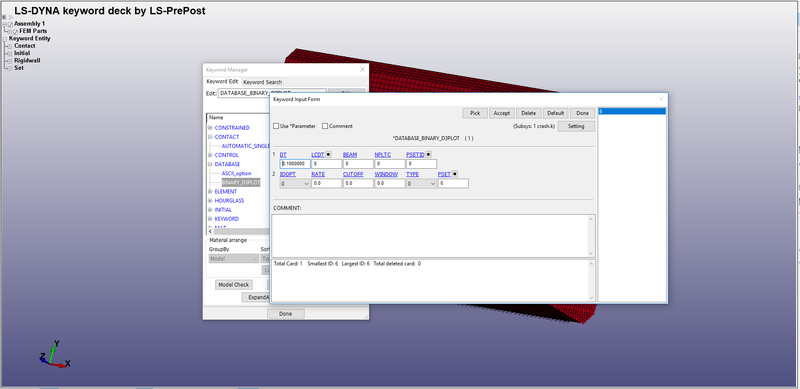
Task: Switch to the Keyword Search tab
Action: coord(262,82)
